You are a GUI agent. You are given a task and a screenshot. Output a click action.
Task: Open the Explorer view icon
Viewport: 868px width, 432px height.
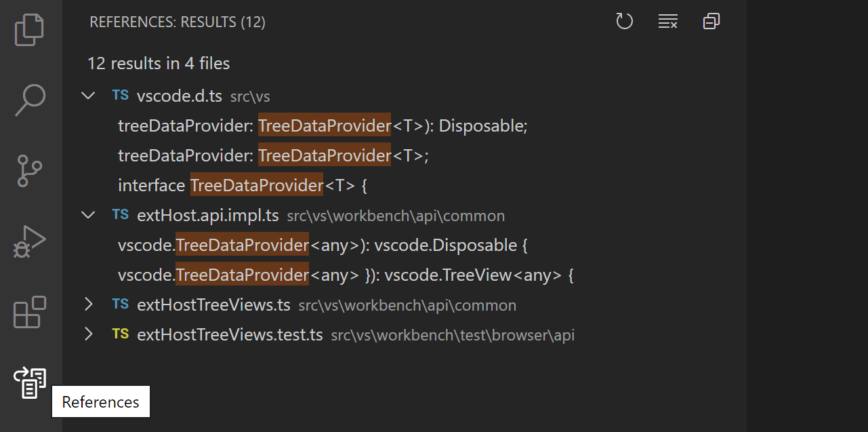(29, 28)
